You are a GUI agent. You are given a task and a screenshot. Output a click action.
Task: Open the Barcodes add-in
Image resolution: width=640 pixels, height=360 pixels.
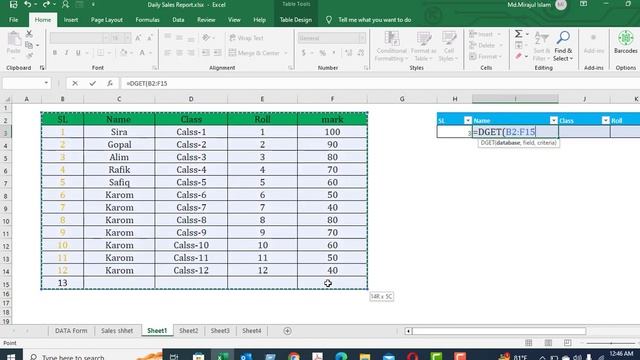pos(625,42)
